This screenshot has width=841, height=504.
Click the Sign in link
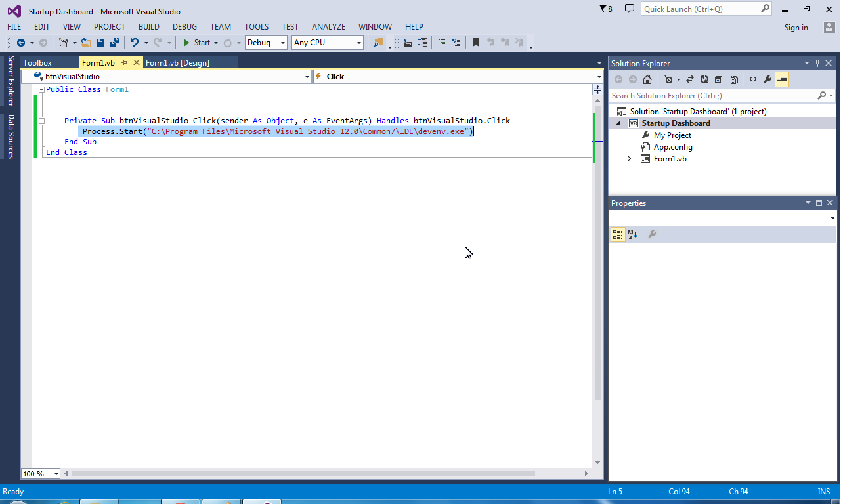point(796,28)
